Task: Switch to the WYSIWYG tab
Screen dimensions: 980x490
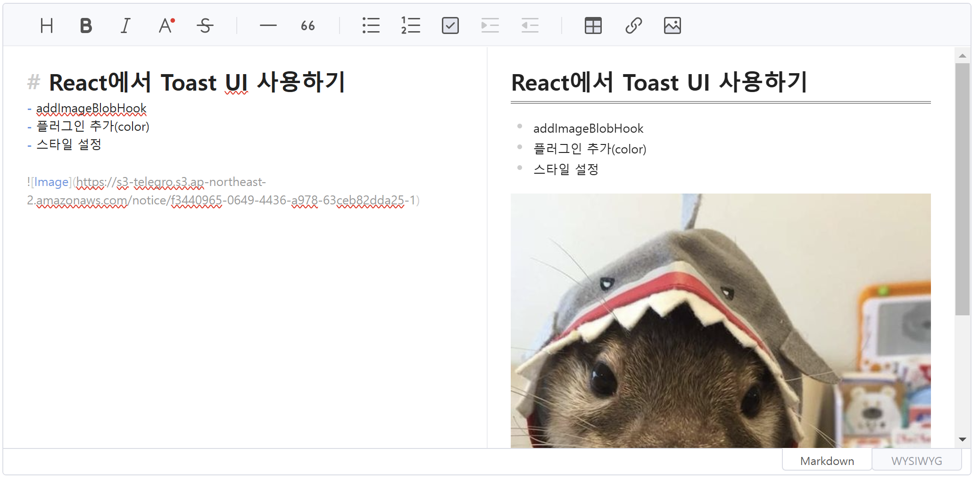Action: click(917, 460)
